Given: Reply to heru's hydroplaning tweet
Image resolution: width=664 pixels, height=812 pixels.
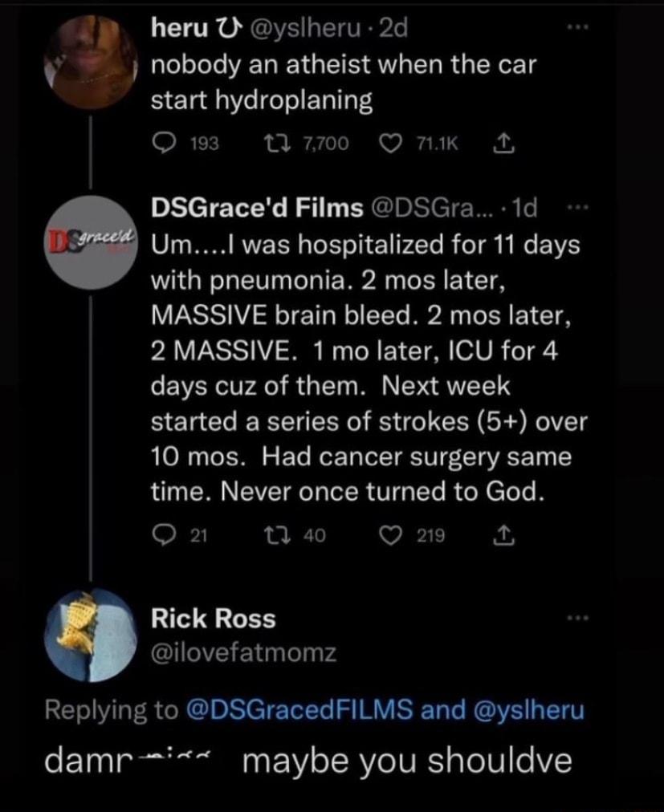Looking at the screenshot, I should (163, 144).
